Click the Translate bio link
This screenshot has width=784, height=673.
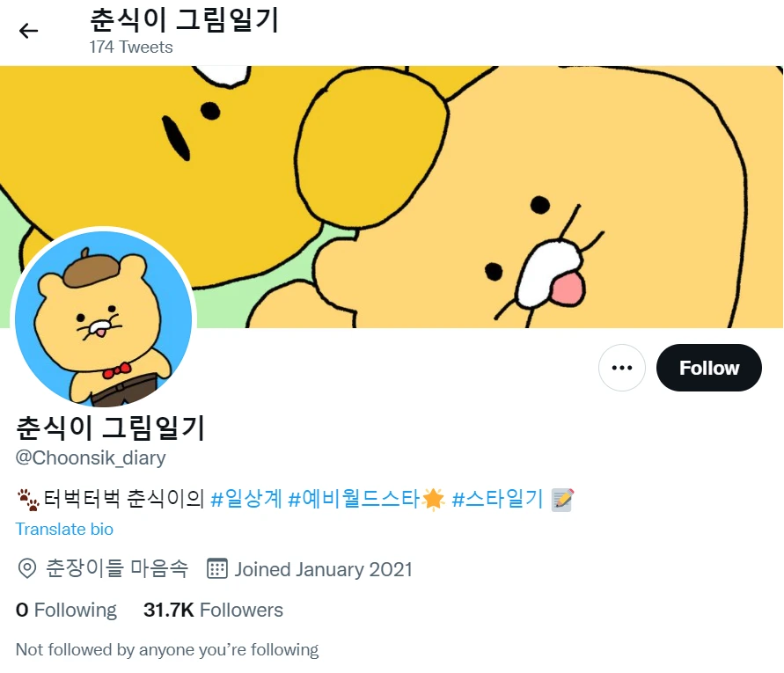point(64,529)
